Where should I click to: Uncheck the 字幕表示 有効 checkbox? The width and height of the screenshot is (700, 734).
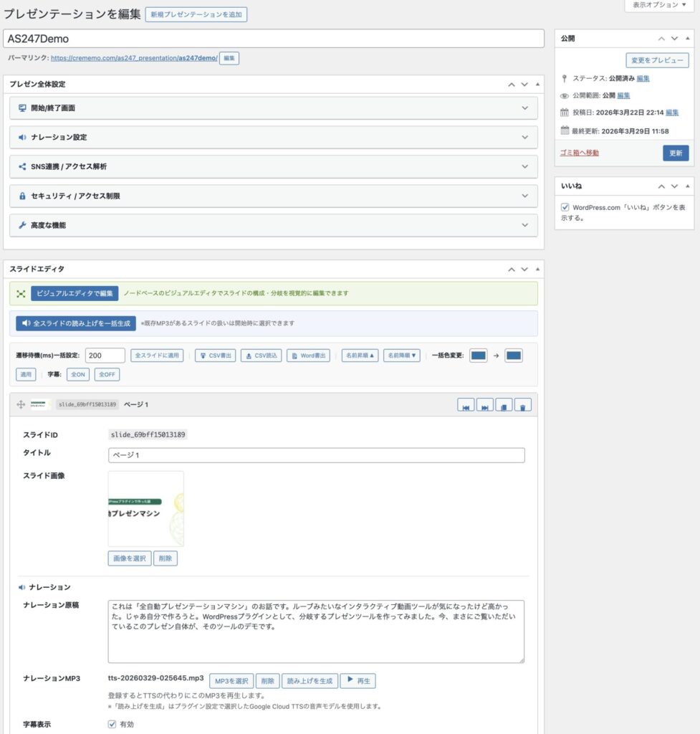[x=112, y=724]
